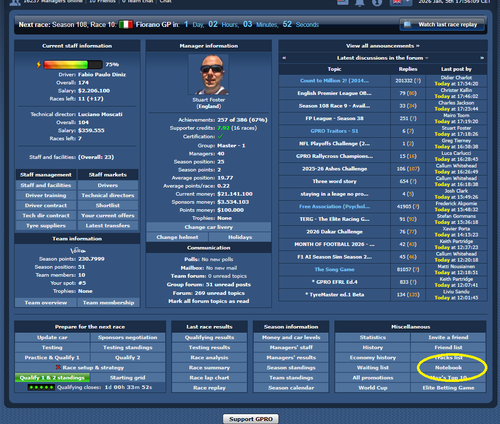Click the team logo under Team information
This screenshot has height=424, width=500.
coord(78,250)
